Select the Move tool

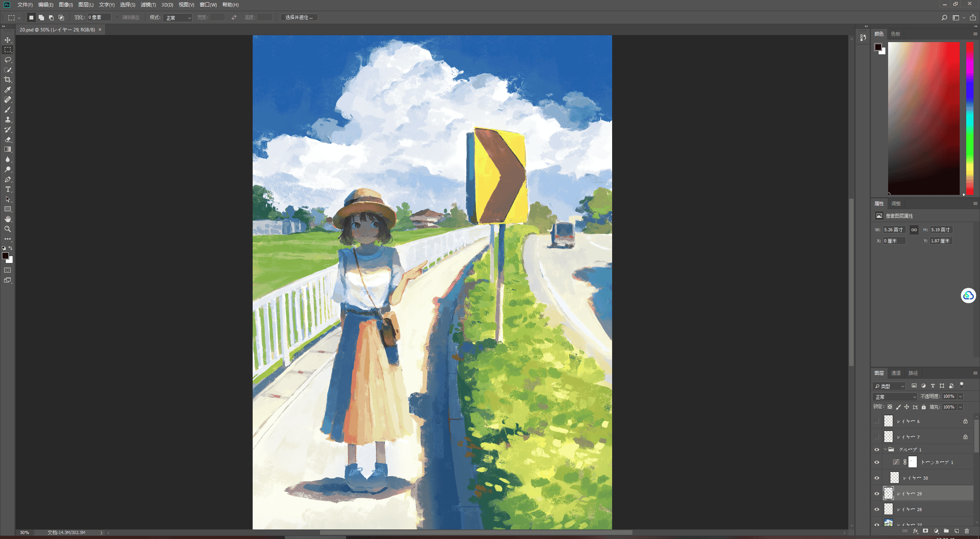tap(8, 40)
